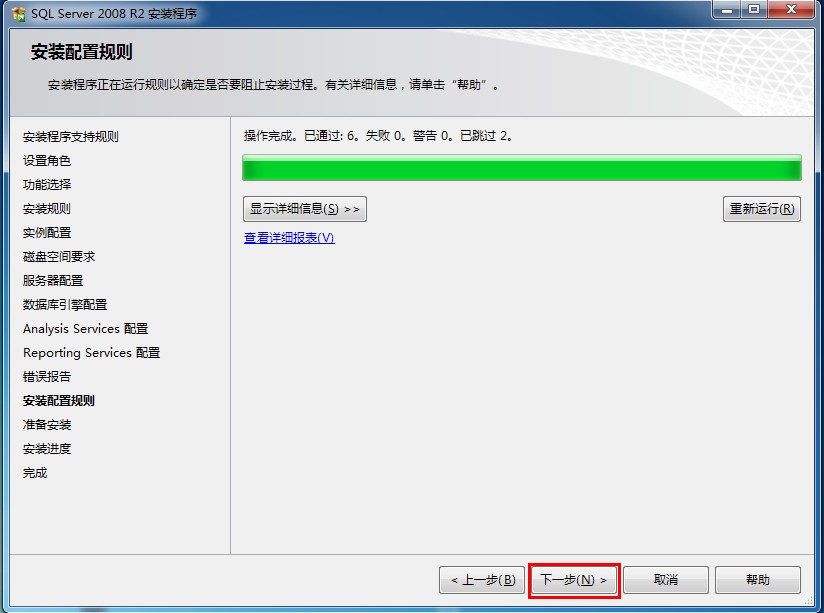The width and height of the screenshot is (824, 613).
Task: Open the 查看详细报表(V) link
Action: click(x=289, y=238)
